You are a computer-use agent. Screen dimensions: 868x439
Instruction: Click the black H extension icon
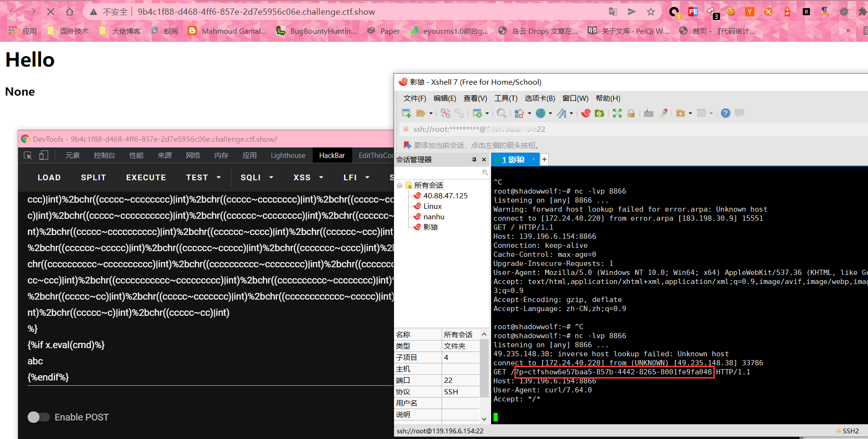click(x=806, y=12)
